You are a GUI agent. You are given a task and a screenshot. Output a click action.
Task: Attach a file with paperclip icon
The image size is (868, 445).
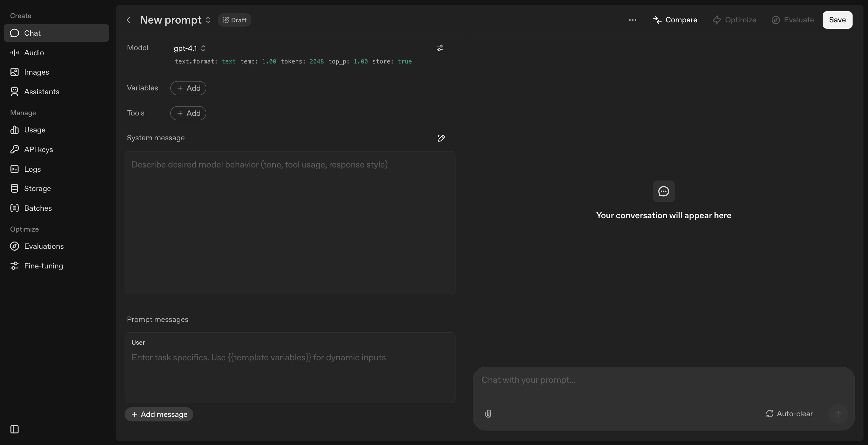[488, 414]
